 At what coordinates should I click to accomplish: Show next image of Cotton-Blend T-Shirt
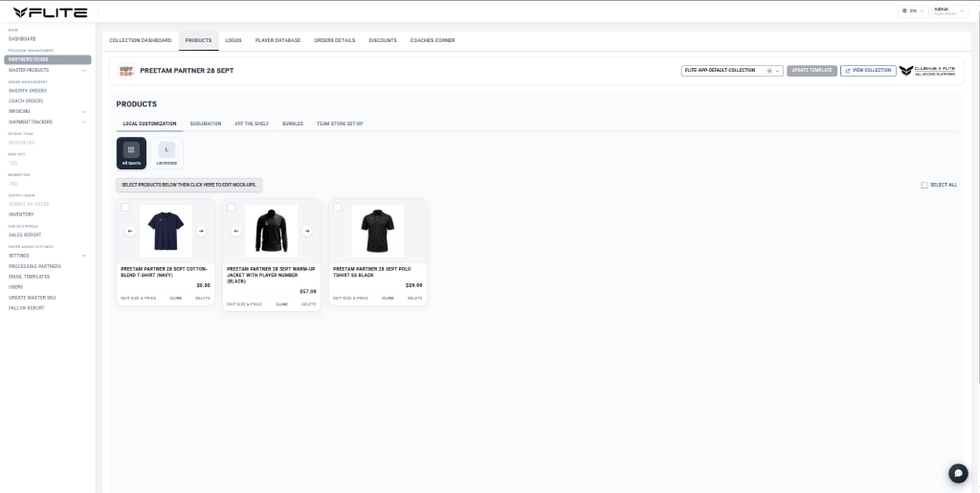(x=201, y=232)
